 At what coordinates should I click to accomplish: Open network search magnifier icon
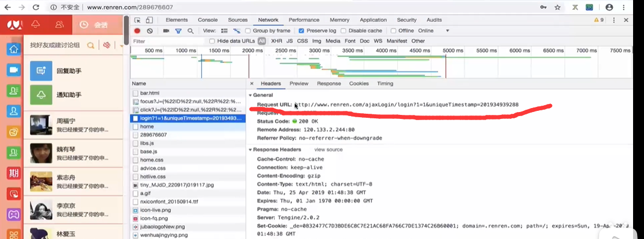coord(190,31)
